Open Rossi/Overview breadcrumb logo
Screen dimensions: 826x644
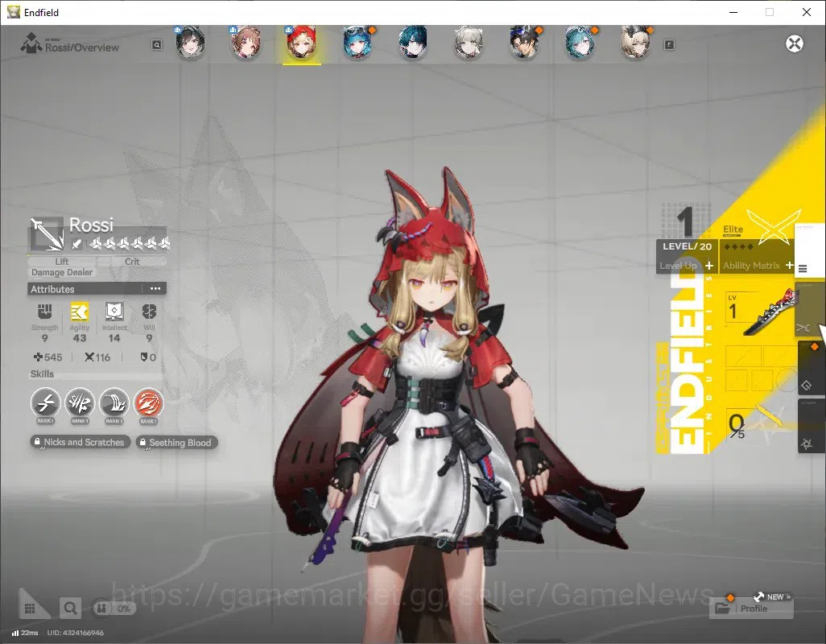(31, 43)
